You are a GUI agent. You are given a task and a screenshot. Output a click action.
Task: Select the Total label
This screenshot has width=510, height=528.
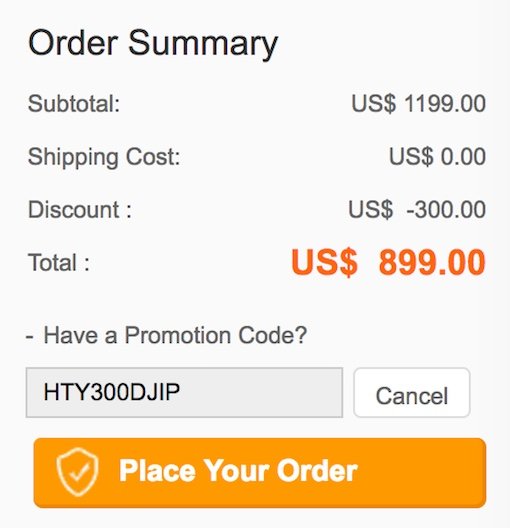pyautogui.click(x=59, y=263)
